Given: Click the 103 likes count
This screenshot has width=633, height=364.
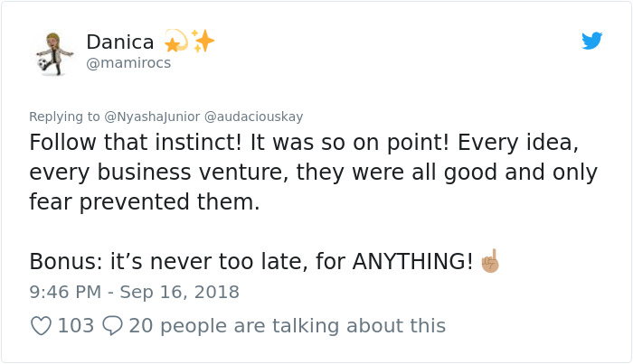Looking at the screenshot, I should (76, 325).
